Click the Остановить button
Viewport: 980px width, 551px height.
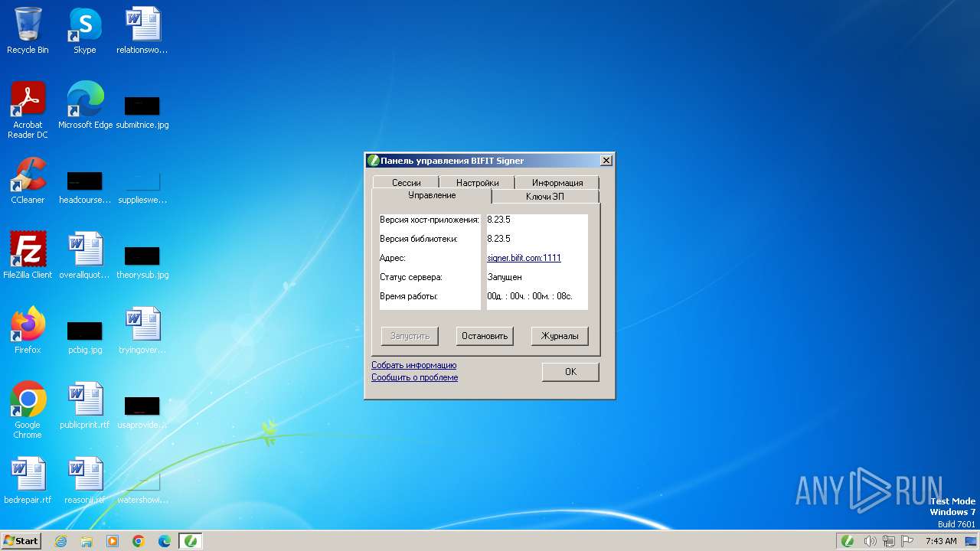pos(485,336)
